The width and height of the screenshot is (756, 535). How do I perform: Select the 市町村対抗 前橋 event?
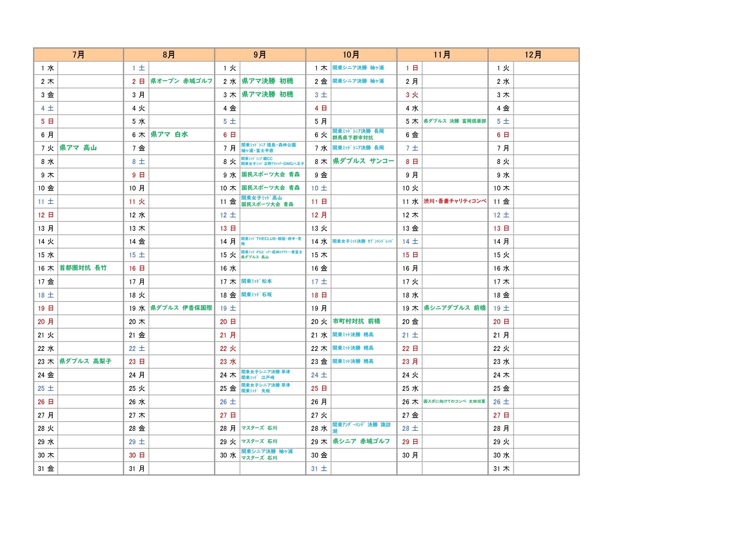click(x=356, y=321)
